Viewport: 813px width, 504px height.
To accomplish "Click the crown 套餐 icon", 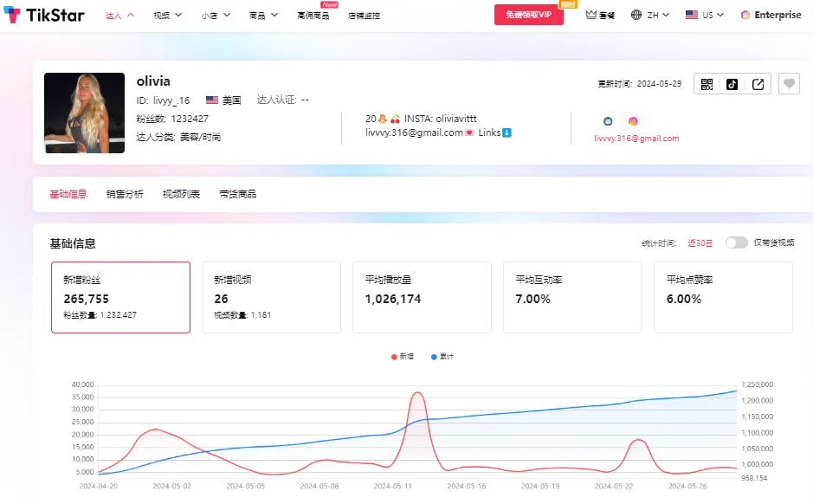I will click(590, 15).
